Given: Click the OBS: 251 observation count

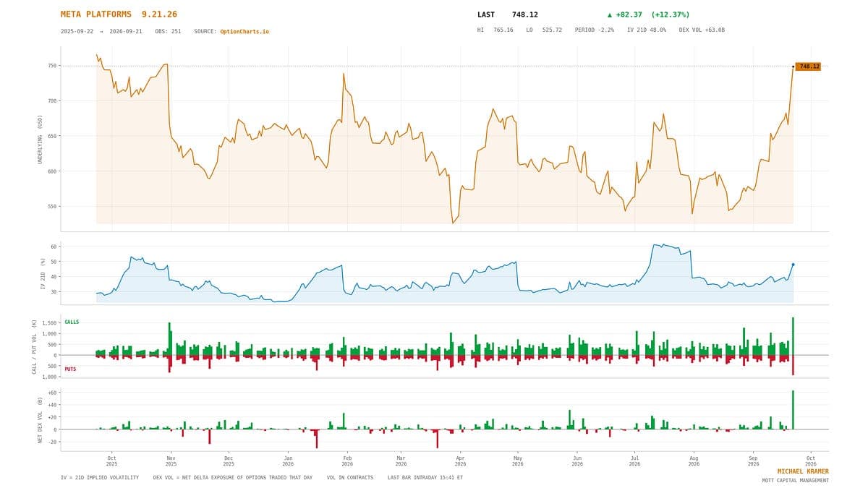Looking at the screenshot, I should click(168, 31).
